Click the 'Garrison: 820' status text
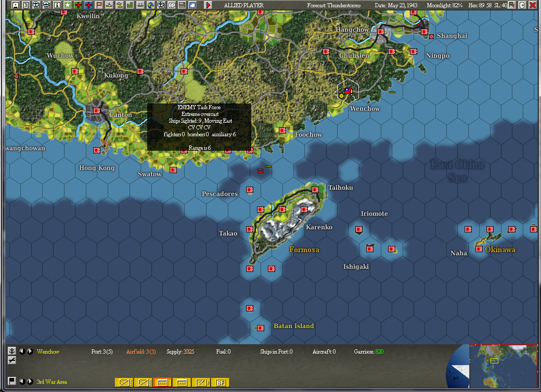 point(368,351)
